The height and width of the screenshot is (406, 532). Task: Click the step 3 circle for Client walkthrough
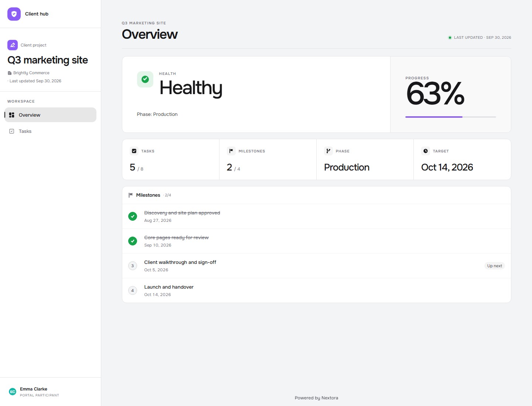pos(133,266)
